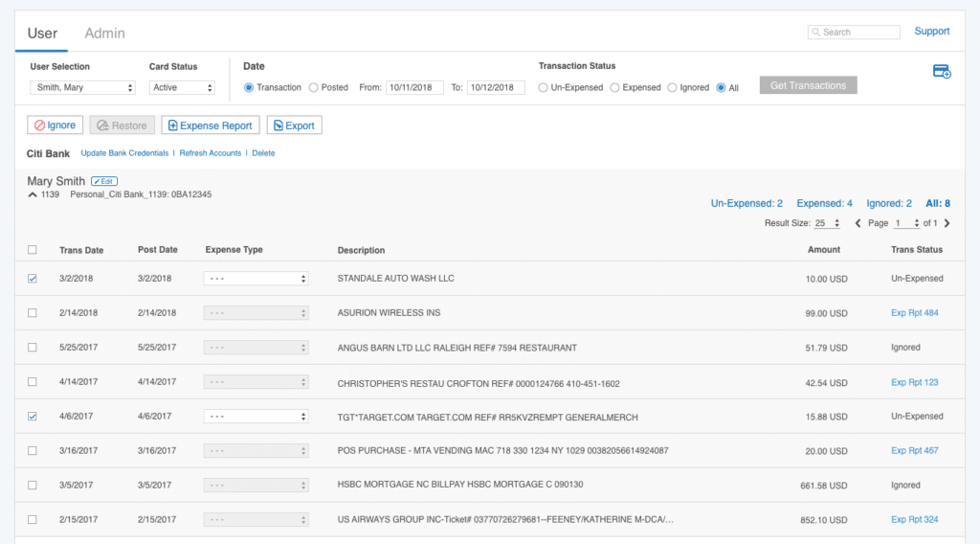Click the Trans Status column header
This screenshot has width=980, height=544.
917,249
